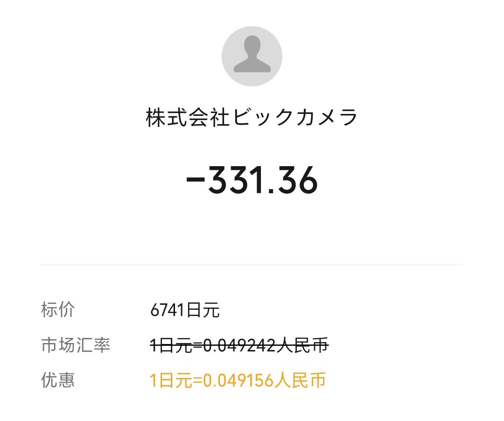
Task: Tap the 株式会社 part of merchant name
Action: pyautogui.click(x=188, y=117)
